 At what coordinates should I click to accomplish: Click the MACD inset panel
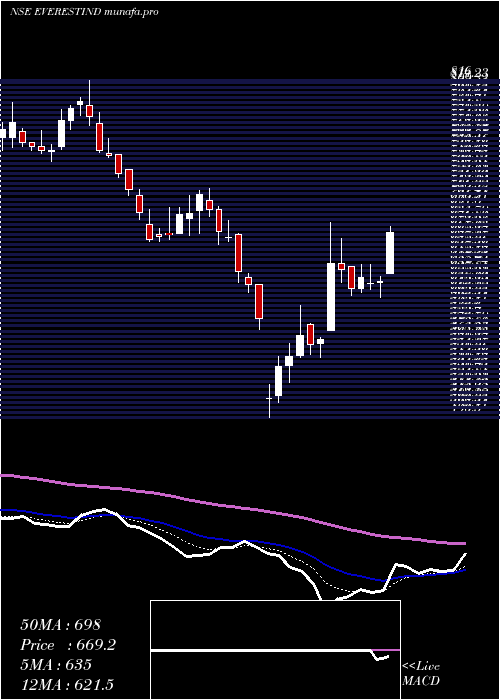pyautogui.click(x=275, y=650)
